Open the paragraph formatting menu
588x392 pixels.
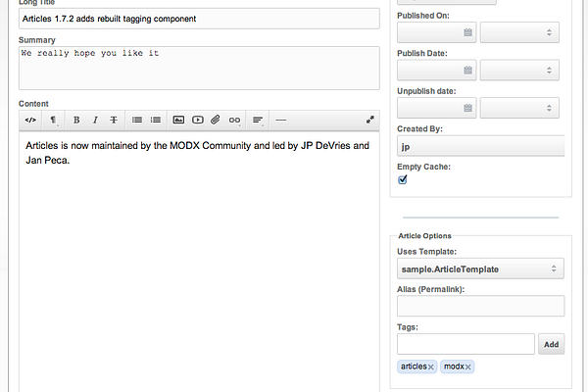point(53,120)
